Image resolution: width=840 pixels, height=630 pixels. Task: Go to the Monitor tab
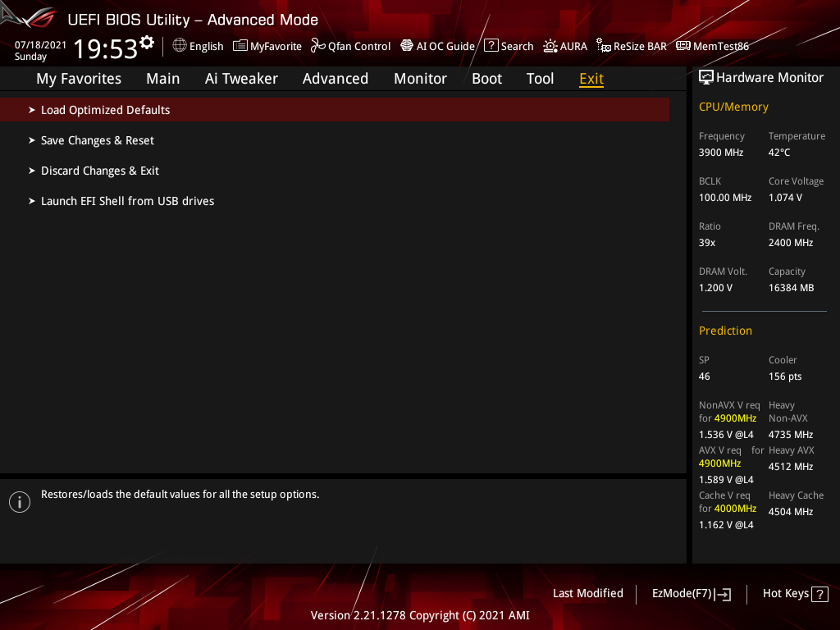coord(420,78)
